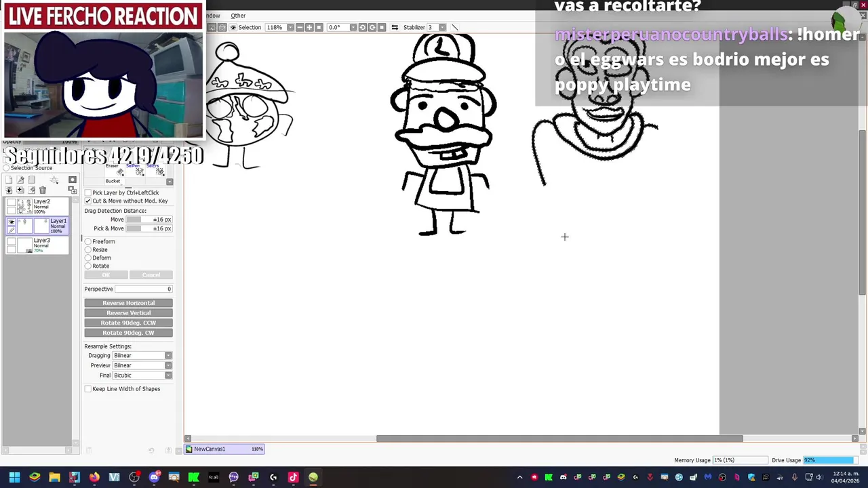Reset the canvas rotation icon
The height and width of the screenshot is (488, 868).
tap(382, 27)
